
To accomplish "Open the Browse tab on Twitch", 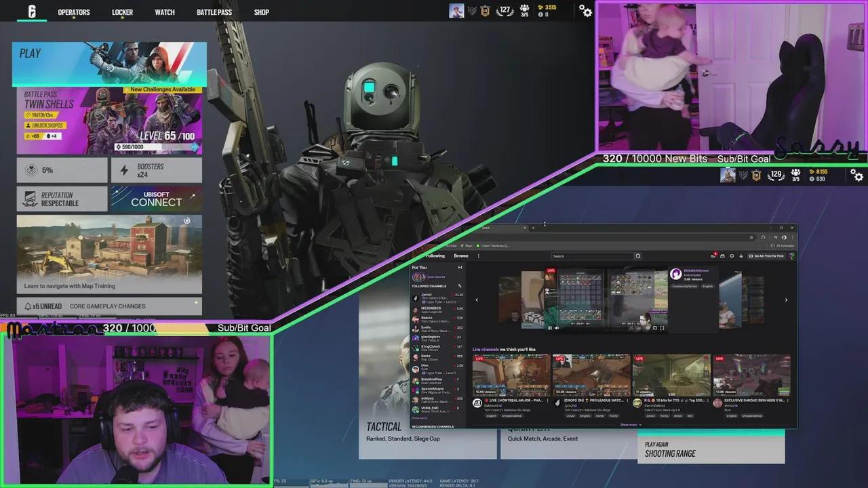I will point(461,256).
